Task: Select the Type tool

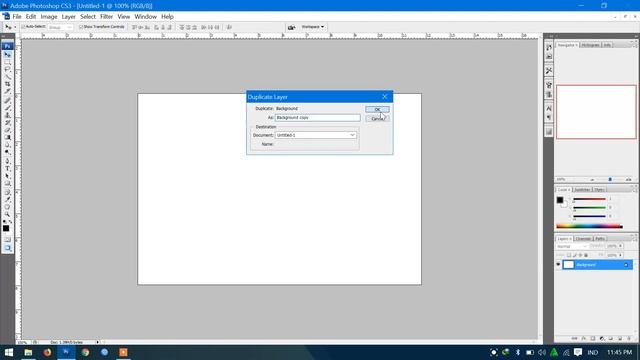Action: pos(7,168)
